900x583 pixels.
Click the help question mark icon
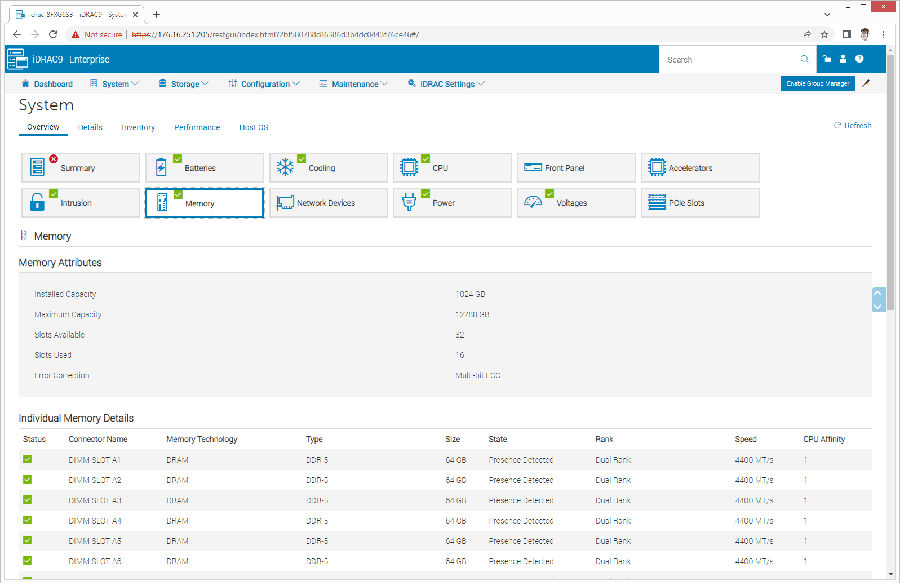(859, 60)
